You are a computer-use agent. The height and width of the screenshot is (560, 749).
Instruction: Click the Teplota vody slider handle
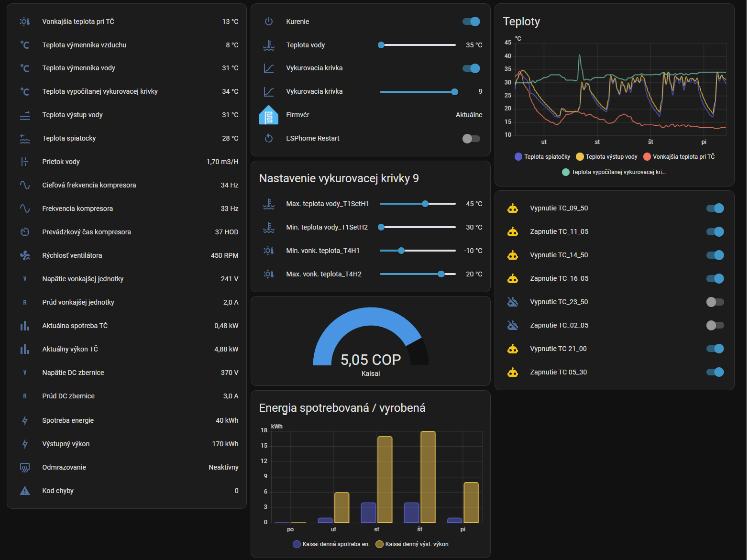click(x=381, y=45)
